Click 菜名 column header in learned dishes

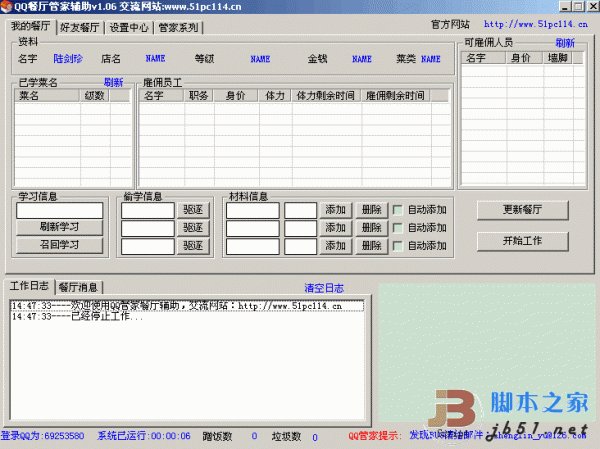47,96
